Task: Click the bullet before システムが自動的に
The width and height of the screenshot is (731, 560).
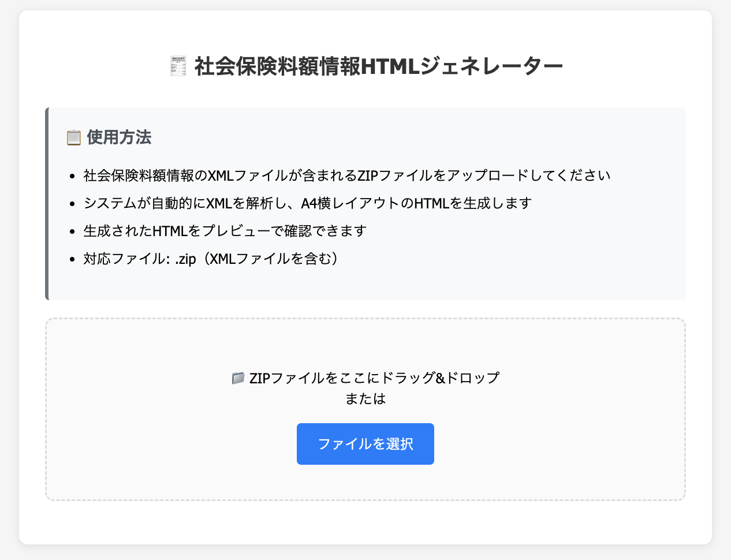Action: (72, 203)
